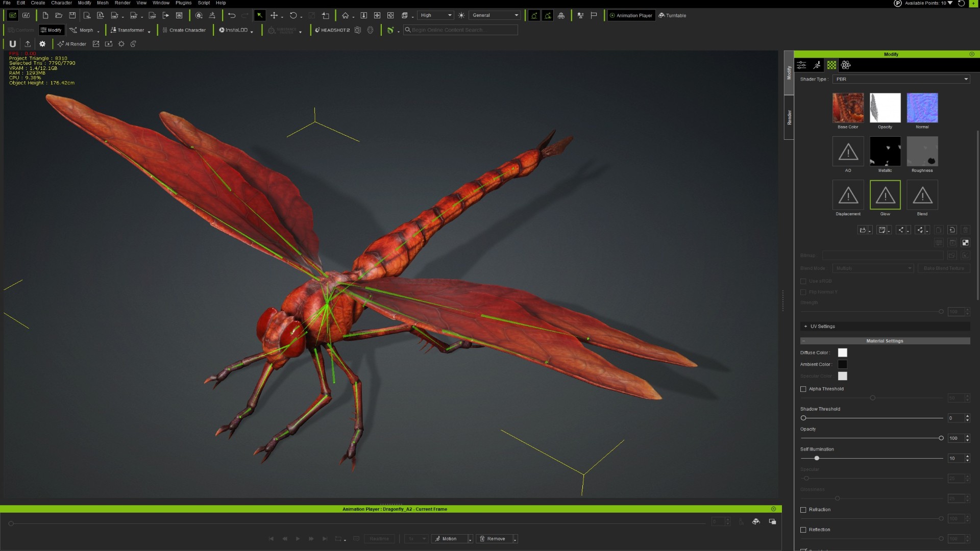Screen dimensions: 980x551
Task: Select the Rotate object tool
Action: pyautogui.click(x=293, y=15)
